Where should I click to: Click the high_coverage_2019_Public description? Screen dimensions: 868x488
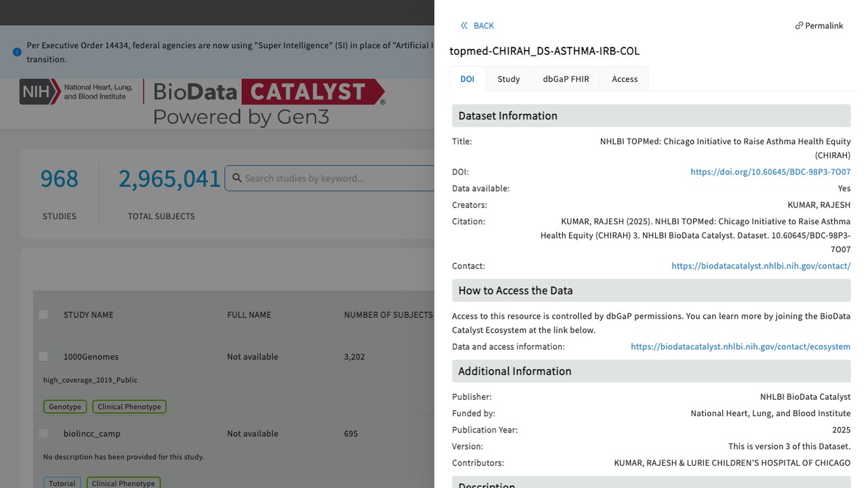click(x=90, y=380)
